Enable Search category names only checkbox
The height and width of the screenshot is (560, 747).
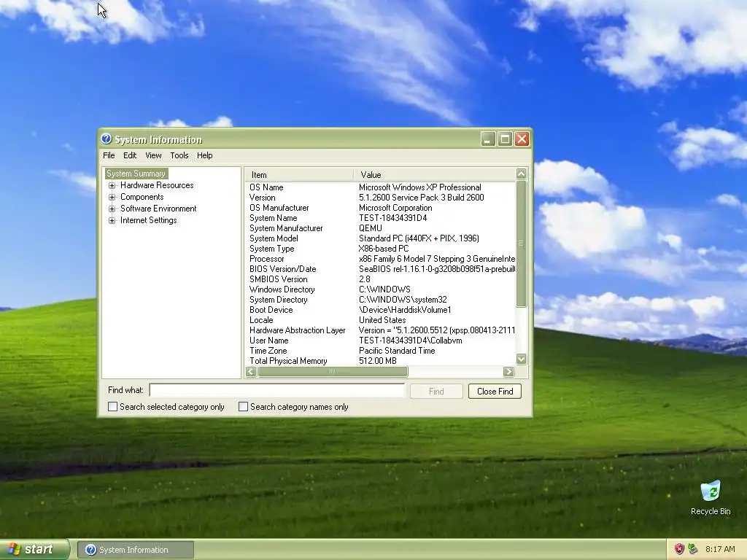coord(243,407)
